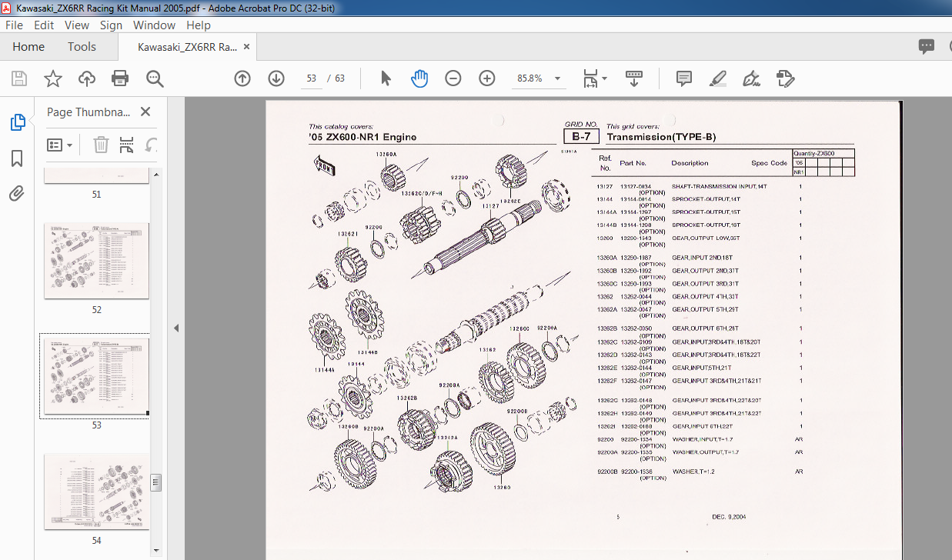This screenshot has height=560, width=952.
Task: Print the document with the printer icon
Action: coord(120,78)
